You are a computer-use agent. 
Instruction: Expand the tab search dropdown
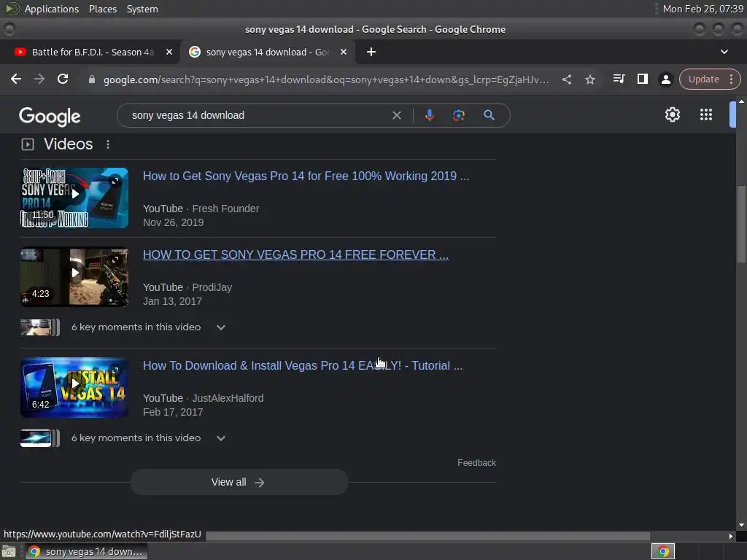click(x=724, y=52)
